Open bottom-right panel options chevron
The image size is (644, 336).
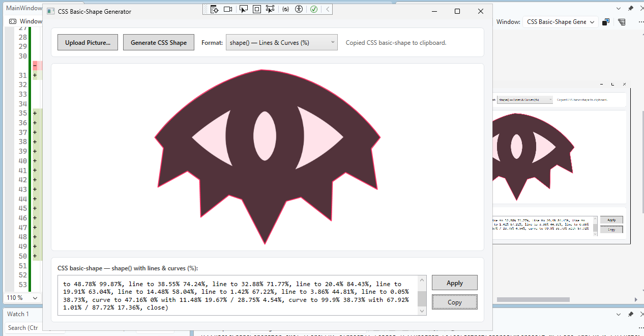pos(619,314)
